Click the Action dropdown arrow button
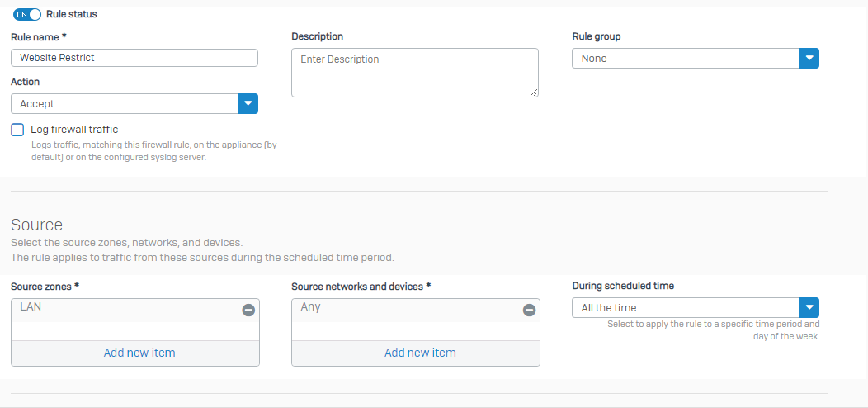The width and height of the screenshot is (868, 408). (x=248, y=104)
